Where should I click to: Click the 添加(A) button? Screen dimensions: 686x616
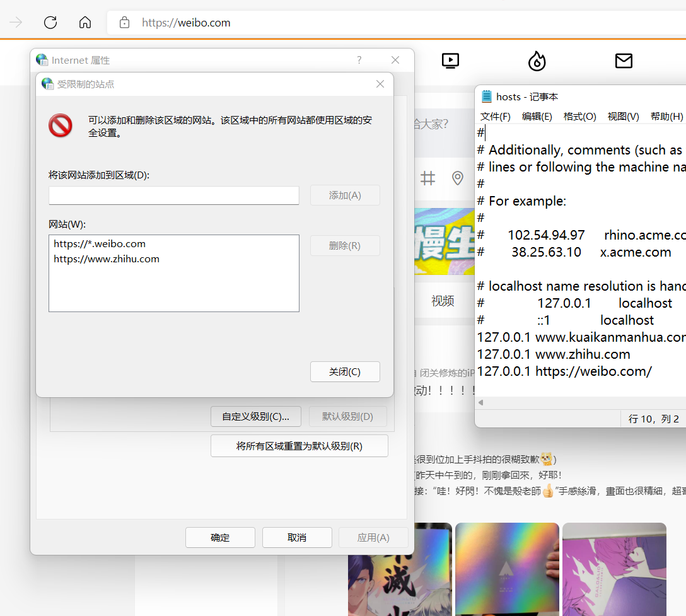click(x=345, y=195)
